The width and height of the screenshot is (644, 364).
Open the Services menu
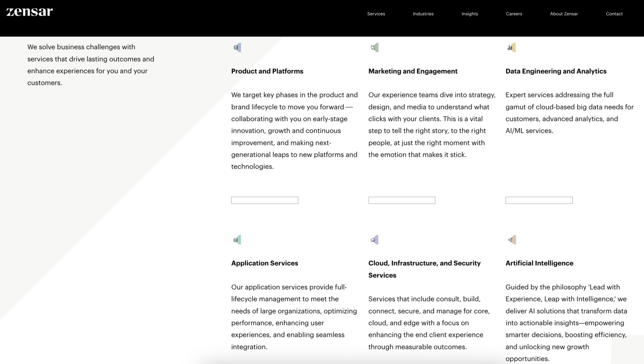pos(376,14)
